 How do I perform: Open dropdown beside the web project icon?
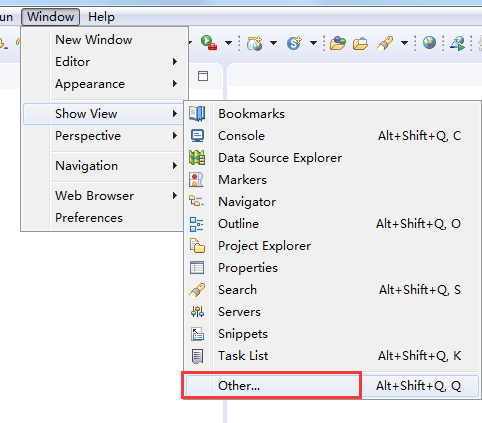[273, 43]
